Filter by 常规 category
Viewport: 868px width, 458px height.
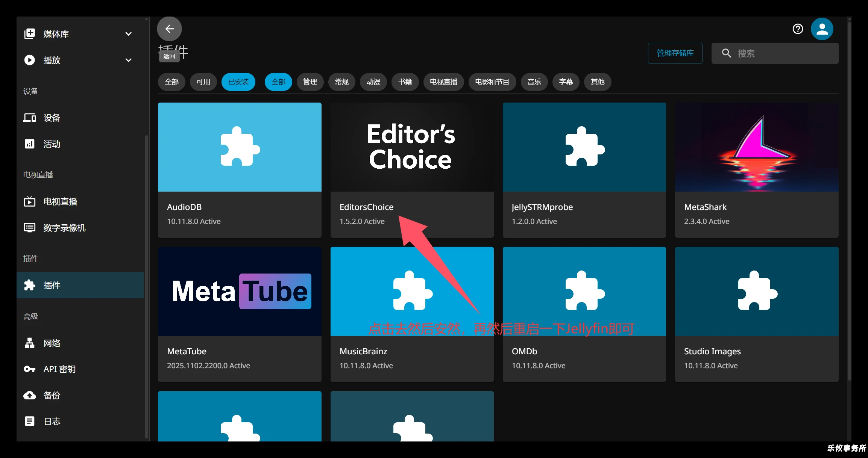[x=341, y=82]
